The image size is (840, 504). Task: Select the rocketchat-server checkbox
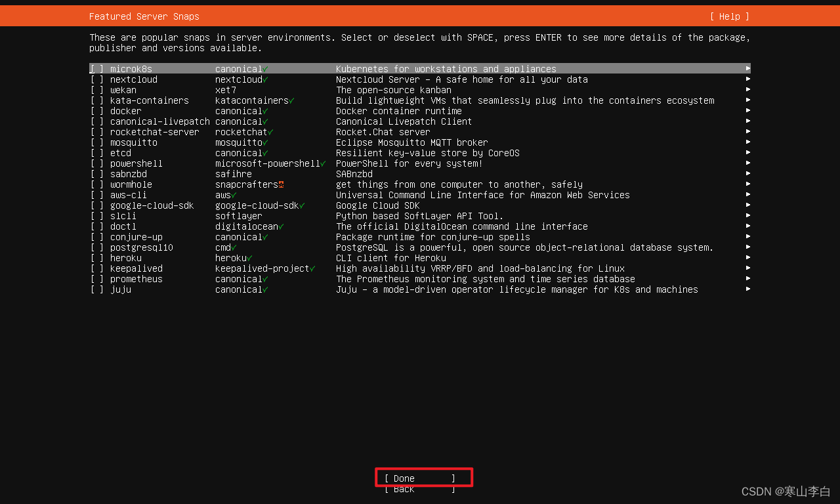97,132
